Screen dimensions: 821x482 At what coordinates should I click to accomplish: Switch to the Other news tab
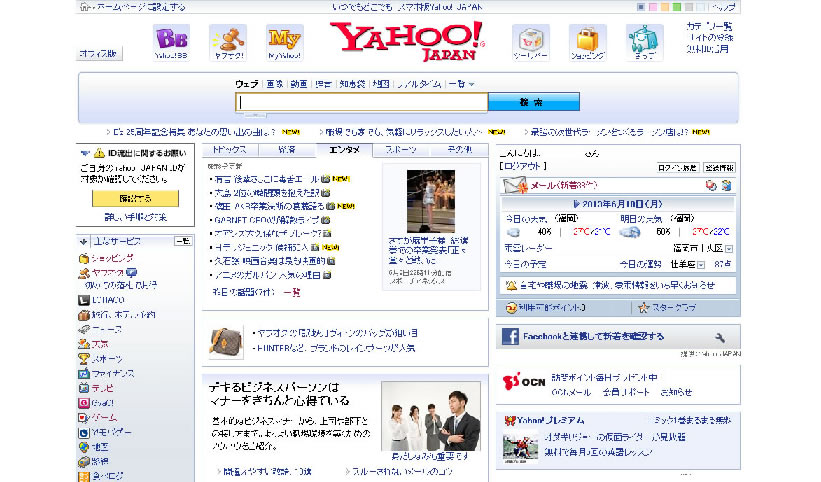point(459,150)
